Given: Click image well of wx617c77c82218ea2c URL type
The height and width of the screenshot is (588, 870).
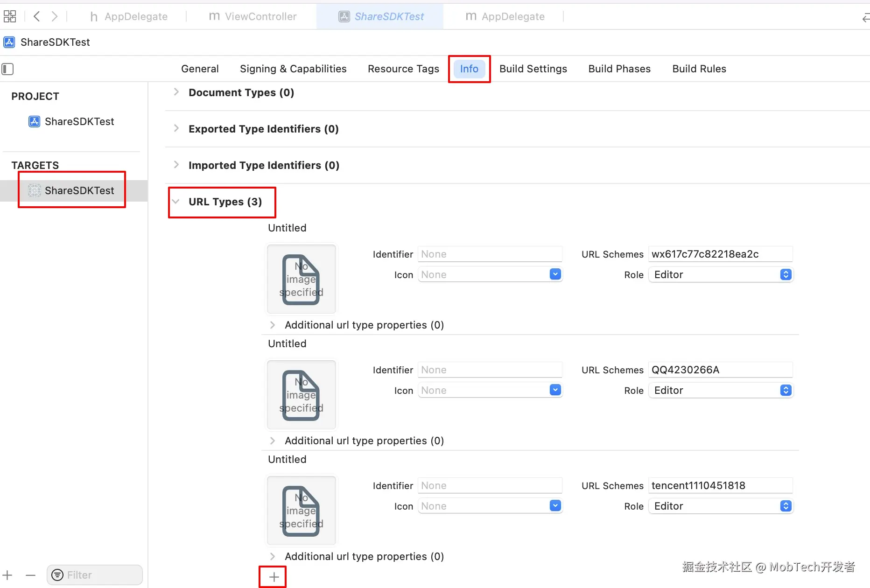Looking at the screenshot, I should 302,279.
